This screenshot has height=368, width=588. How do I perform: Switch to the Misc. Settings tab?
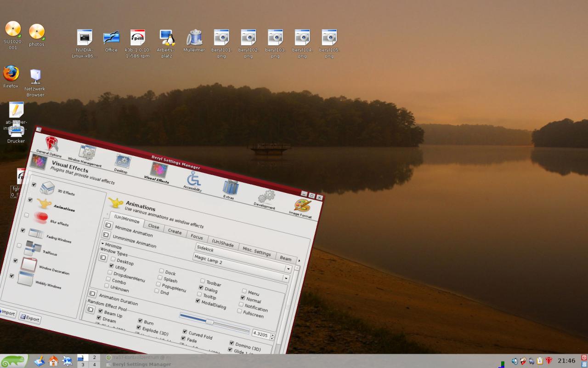click(257, 252)
